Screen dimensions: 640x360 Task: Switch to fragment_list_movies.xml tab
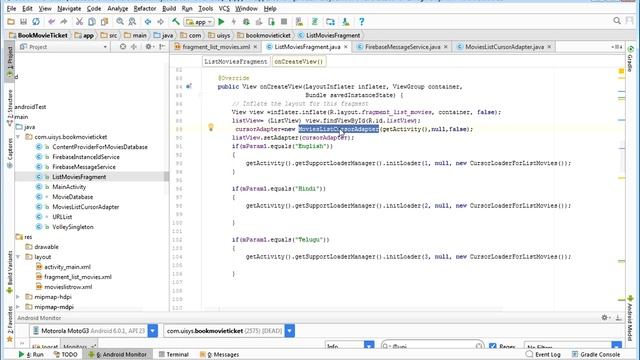(x=216, y=47)
